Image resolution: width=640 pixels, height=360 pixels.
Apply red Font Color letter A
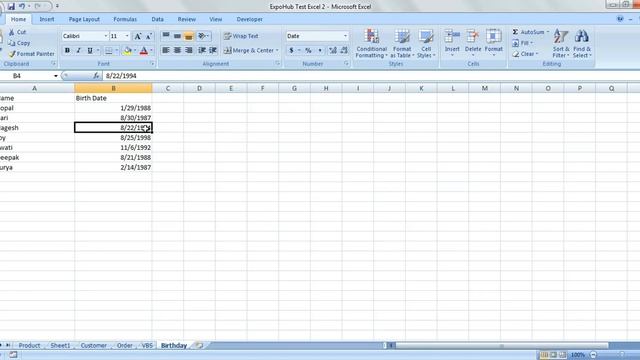point(144,51)
